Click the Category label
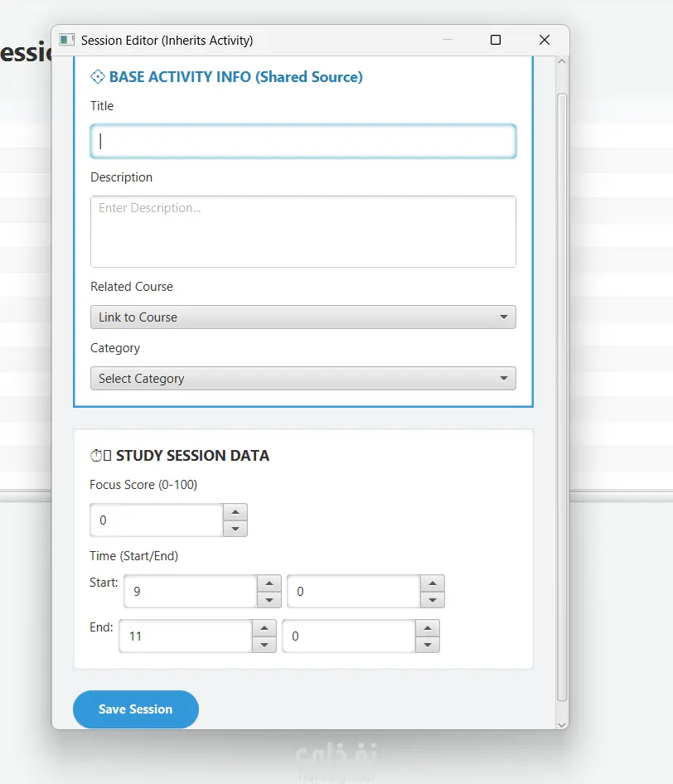This screenshot has width=673, height=784. click(115, 348)
